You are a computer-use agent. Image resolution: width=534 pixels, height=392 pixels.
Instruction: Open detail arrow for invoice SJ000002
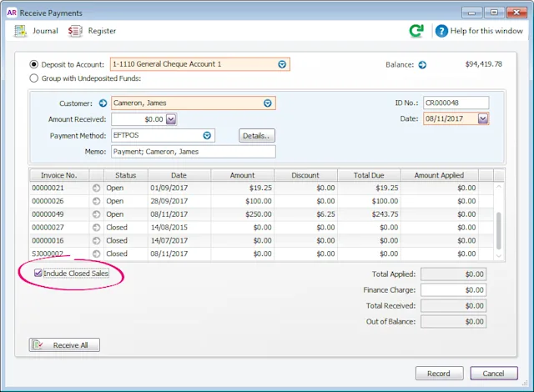(97, 254)
